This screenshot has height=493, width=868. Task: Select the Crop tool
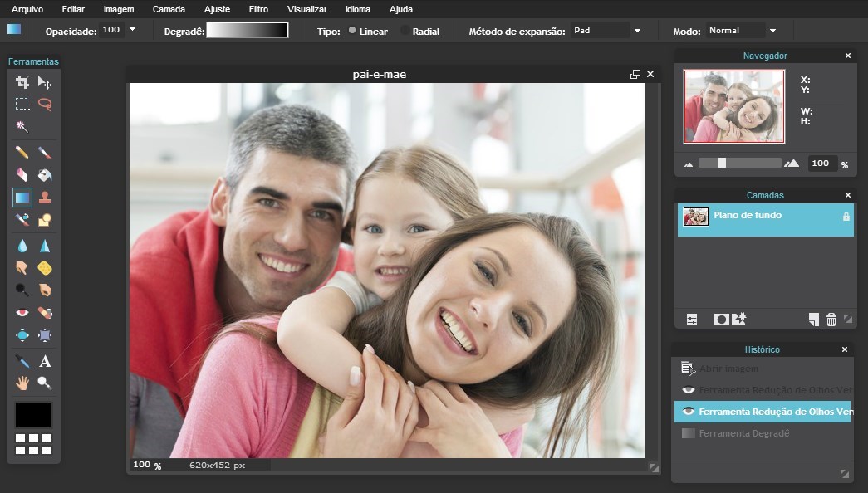(22, 82)
